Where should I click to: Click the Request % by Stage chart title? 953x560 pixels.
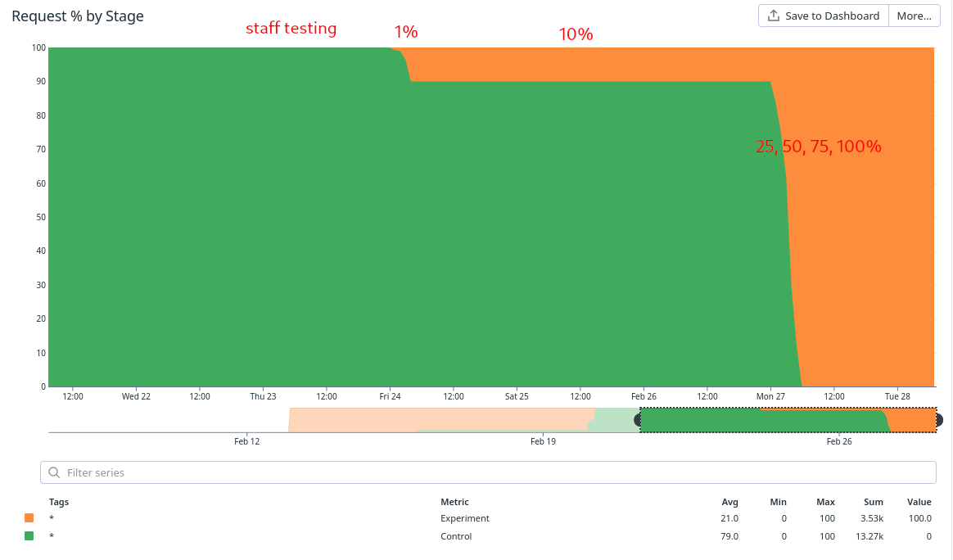(77, 16)
